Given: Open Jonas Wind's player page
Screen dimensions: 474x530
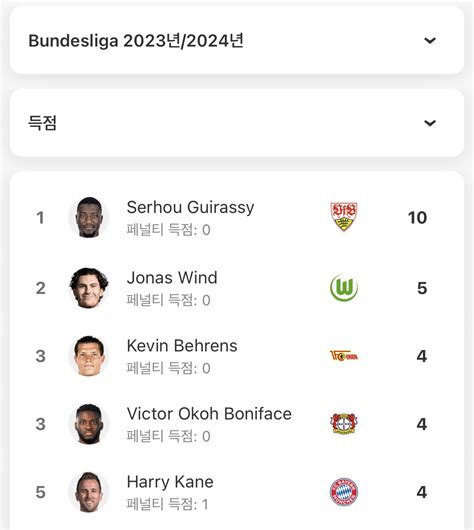Looking at the screenshot, I should click(172, 278).
